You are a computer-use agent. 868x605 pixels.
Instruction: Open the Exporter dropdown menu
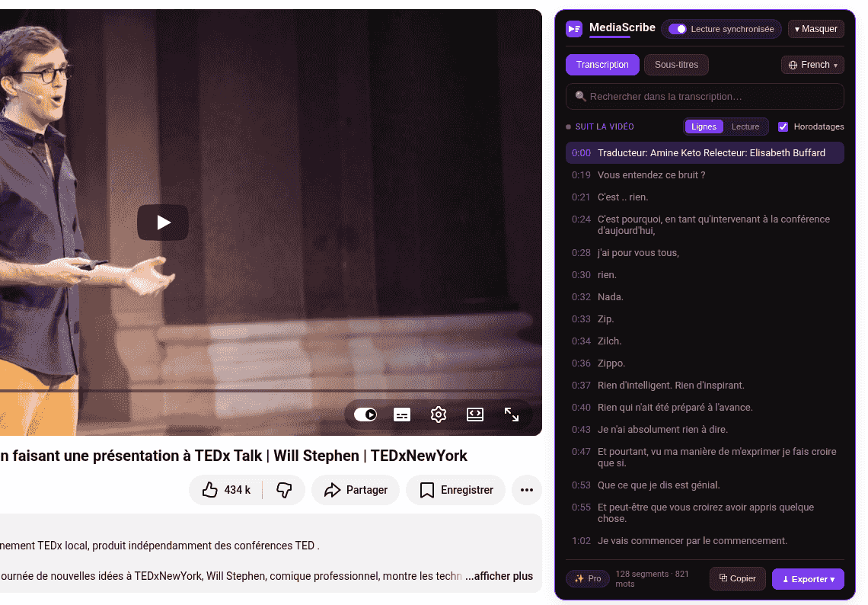point(808,579)
